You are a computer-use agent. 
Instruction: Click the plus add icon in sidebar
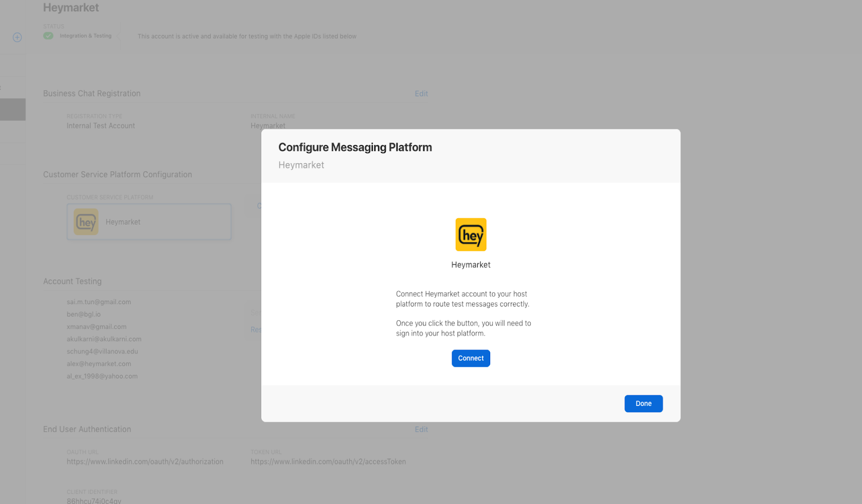[x=17, y=37]
